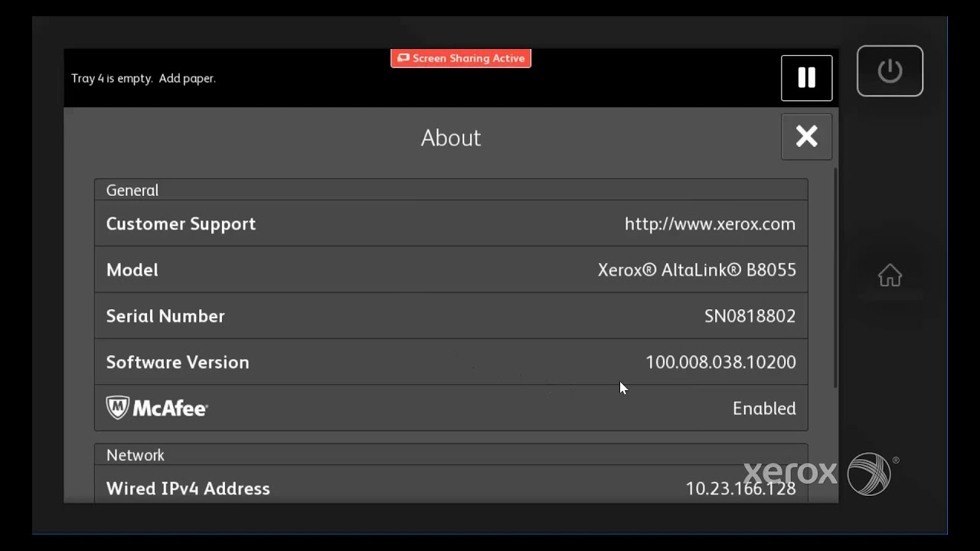Click serial value SN0818802
980x551 pixels.
[x=750, y=316]
